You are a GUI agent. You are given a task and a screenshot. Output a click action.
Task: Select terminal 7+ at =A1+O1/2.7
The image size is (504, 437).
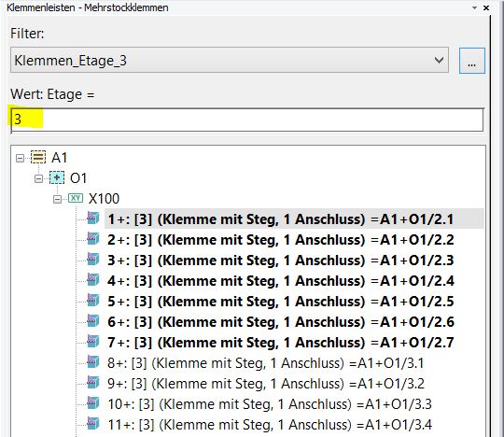(281, 342)
